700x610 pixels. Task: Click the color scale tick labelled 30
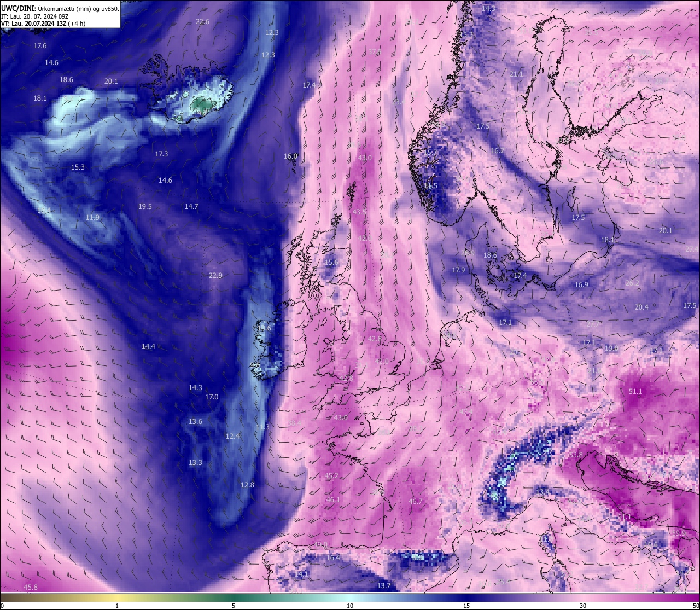tap(583, 606)
